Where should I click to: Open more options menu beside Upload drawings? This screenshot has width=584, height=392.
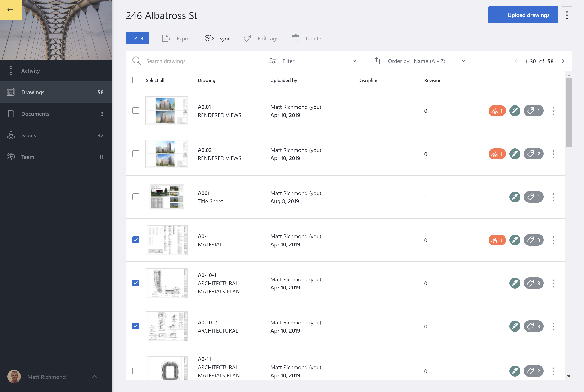tap(567, 15)
